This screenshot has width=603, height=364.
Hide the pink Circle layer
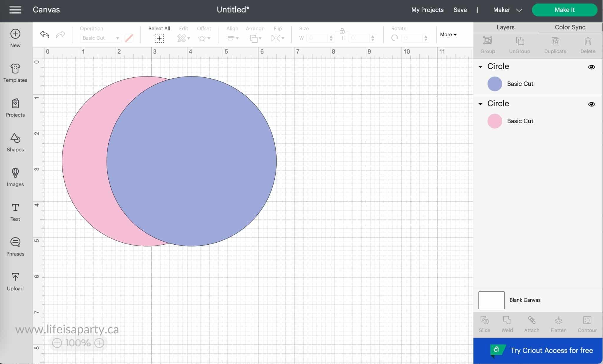(x=592, y=104)
